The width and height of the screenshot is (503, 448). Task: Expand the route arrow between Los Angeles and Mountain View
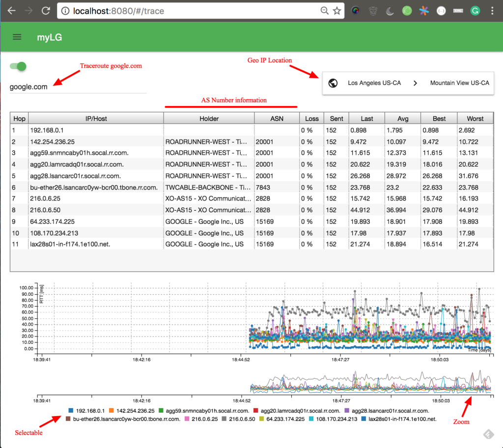415,83
